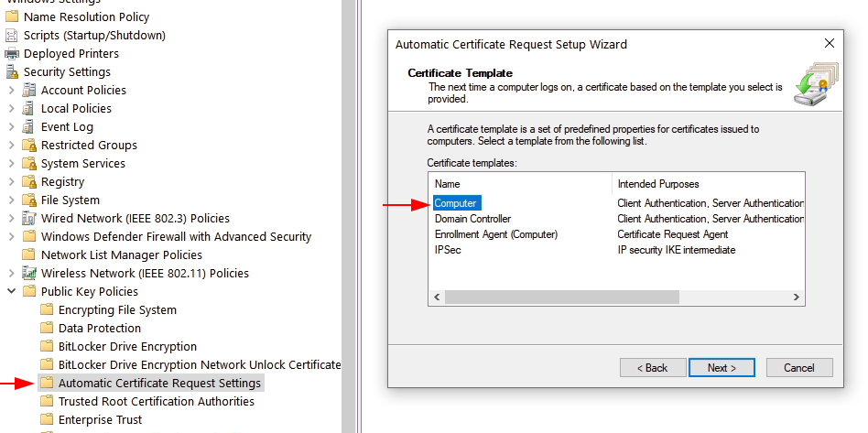The width and height of the screenshot is (868, 433).
Task: Click the template list's right scroll arrow
Action: (796, 298)
